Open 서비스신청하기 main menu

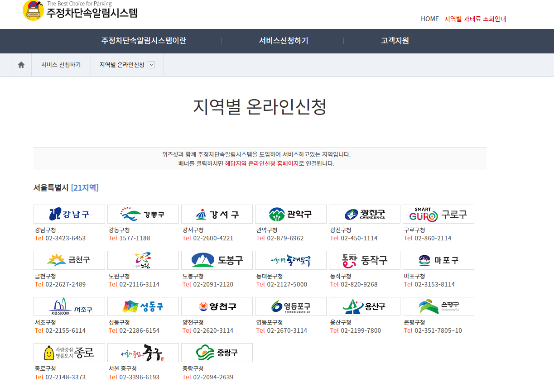284,41
